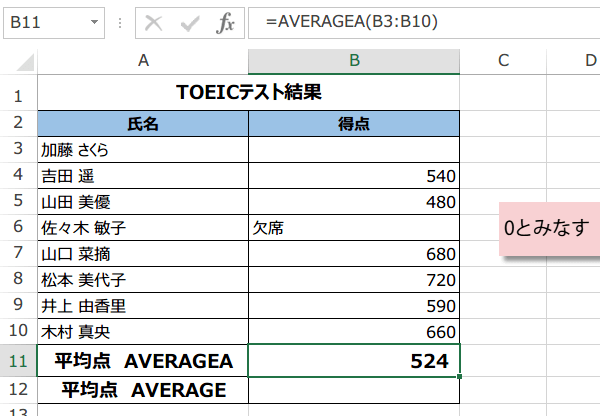The image size is (600, 416).
Task: Select the cell containing 欠席
Action: 354,228
